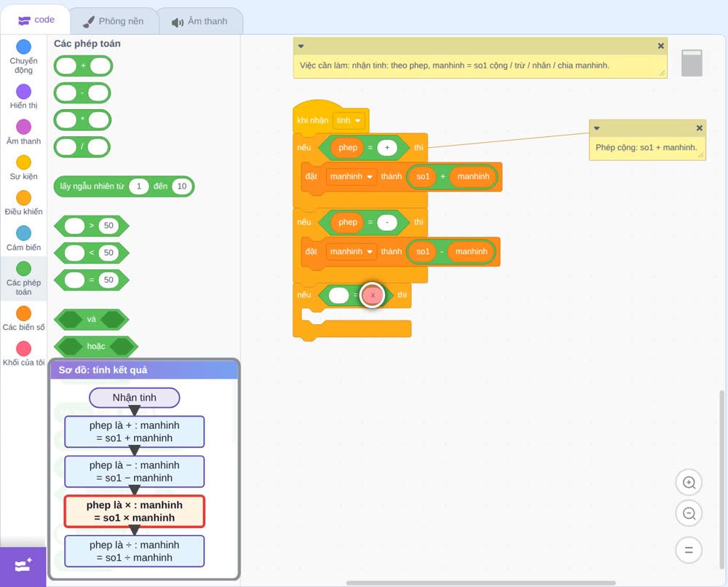
Task: Click the 'phep là ÷' flowchart step
Action: click(x=134, y=551)
